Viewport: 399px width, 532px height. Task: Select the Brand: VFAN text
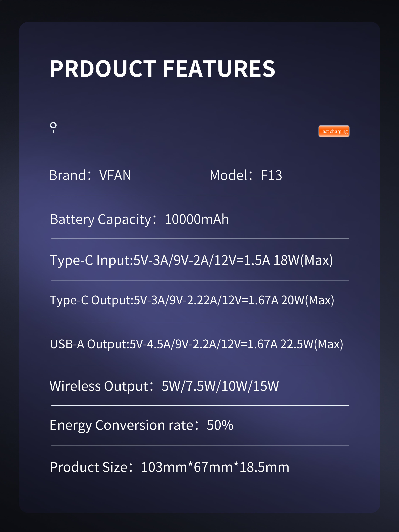[x=90, y=175]
